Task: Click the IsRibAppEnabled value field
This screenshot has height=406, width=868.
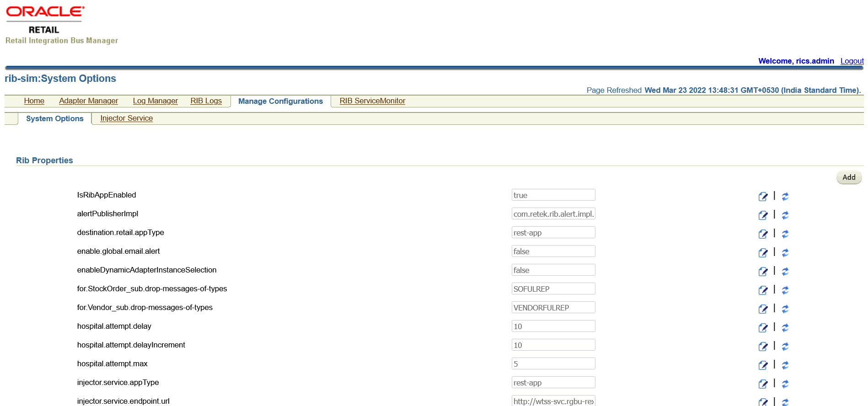Action: click(x=553, y=195)
